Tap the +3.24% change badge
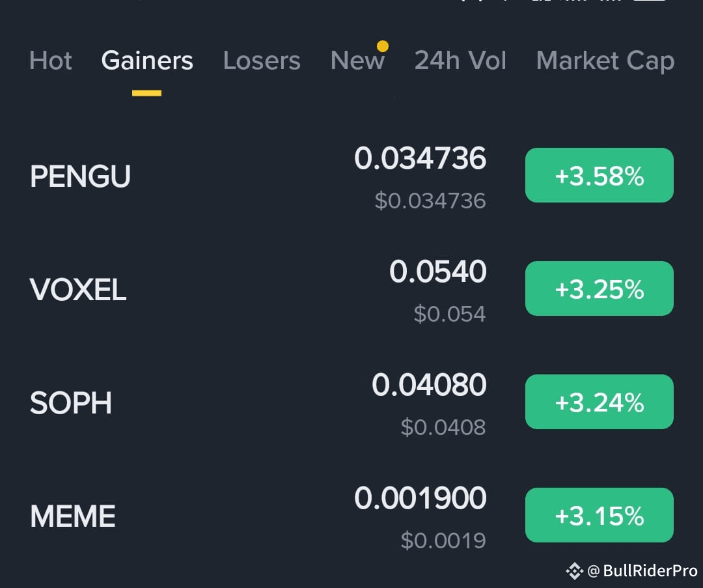Screen dimensions: 703x588 tap(600, 402)
